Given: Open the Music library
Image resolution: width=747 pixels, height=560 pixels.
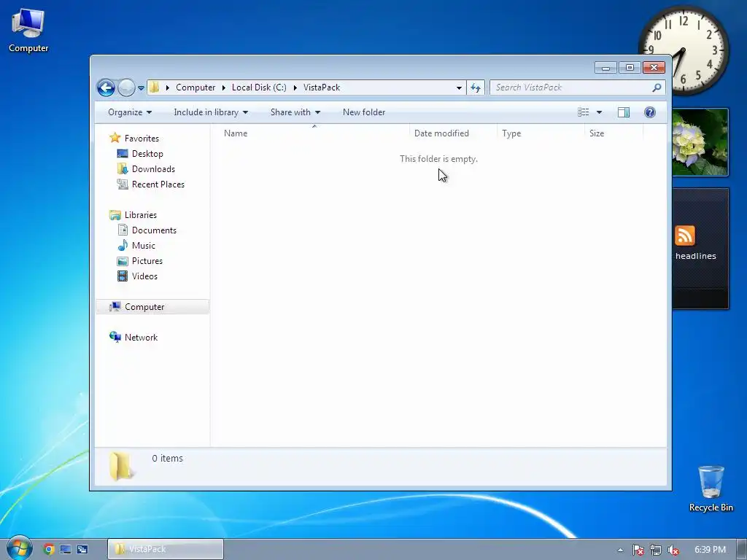Looking at the screenshot, I should click(x=144, y=246).
